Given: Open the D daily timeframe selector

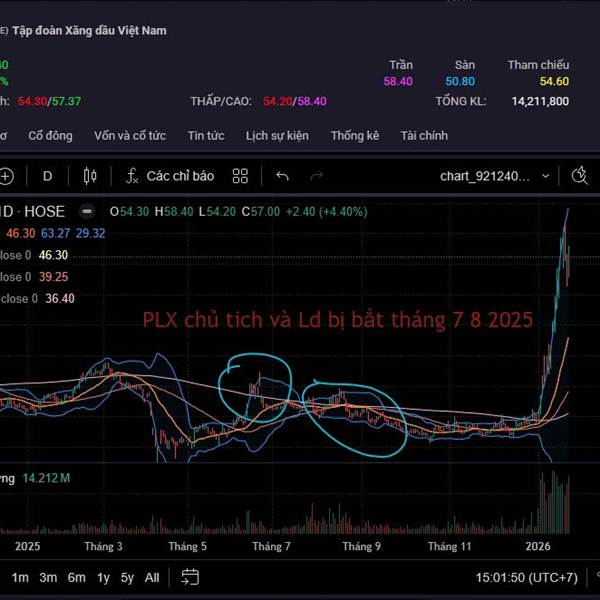Looking at the screenshot, I should [47, 176].
